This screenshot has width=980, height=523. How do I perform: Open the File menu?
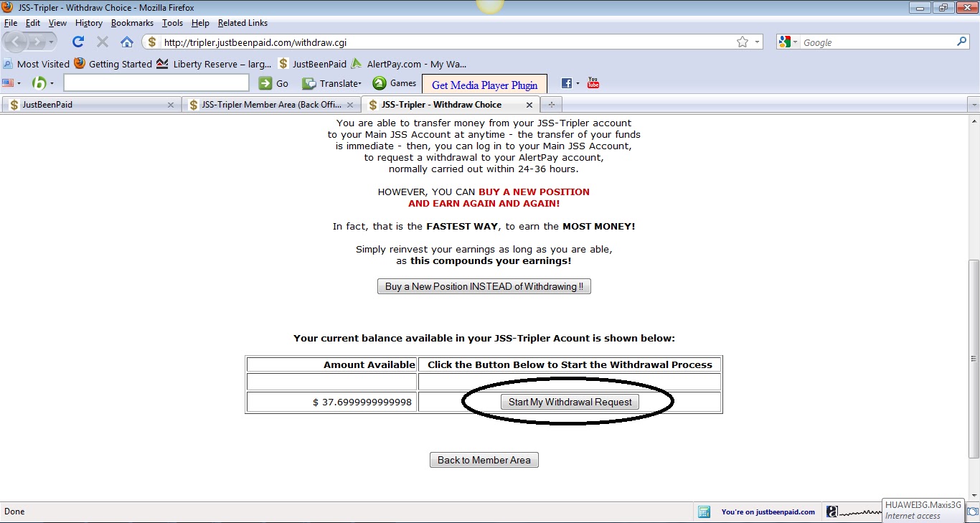click(x=10, y=23)
